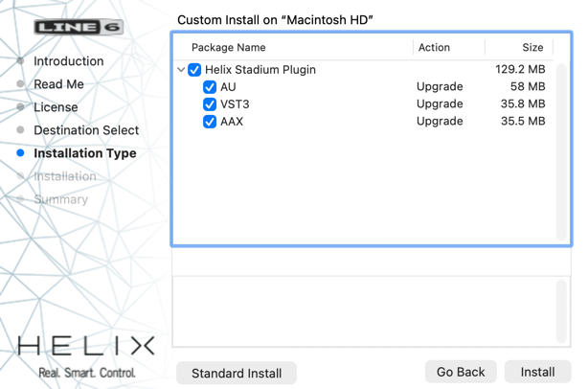This screenshot has width=588, height=389.
Task: Select the Destination Select step
Action: tap(86, 130)
